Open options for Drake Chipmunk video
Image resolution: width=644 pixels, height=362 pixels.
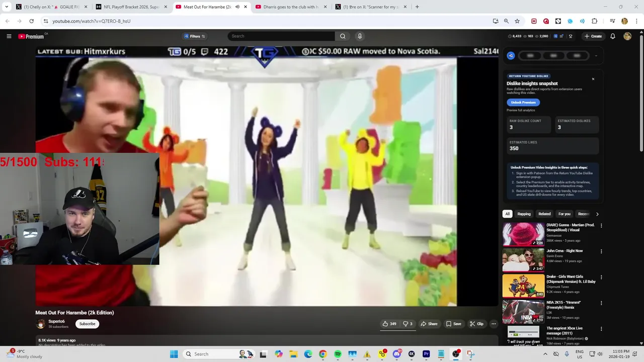point(601,277)
